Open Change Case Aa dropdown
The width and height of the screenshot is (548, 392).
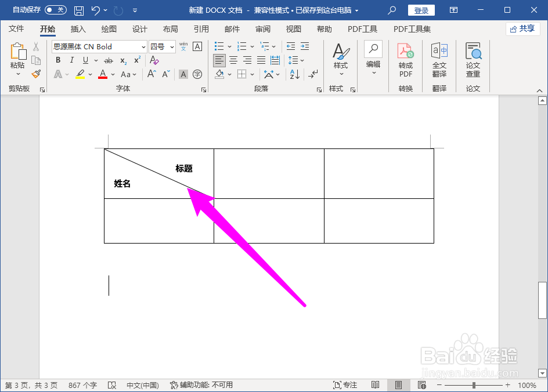129,74
